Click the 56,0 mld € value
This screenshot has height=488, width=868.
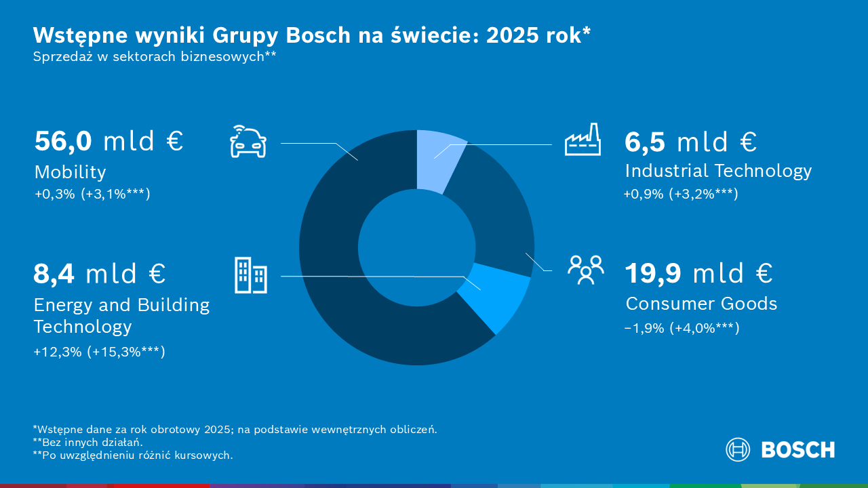(x=108, y=142)
